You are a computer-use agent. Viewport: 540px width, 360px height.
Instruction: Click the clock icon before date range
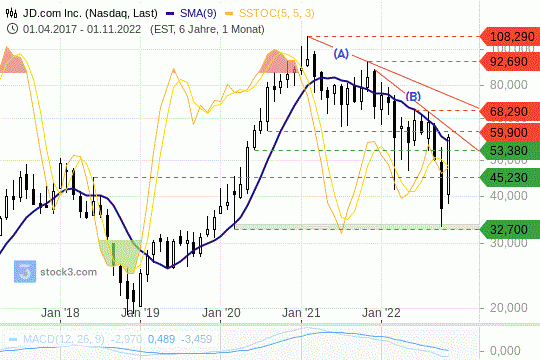(12, 29)
